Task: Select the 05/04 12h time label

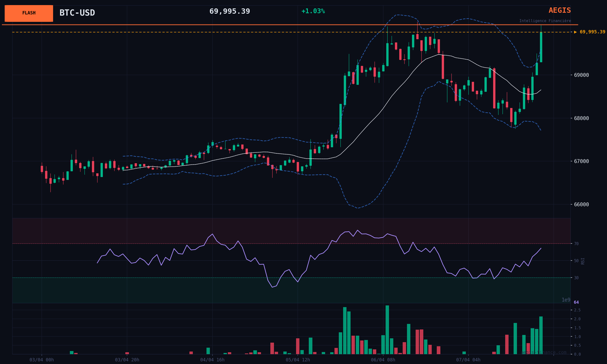Action: 298,360
